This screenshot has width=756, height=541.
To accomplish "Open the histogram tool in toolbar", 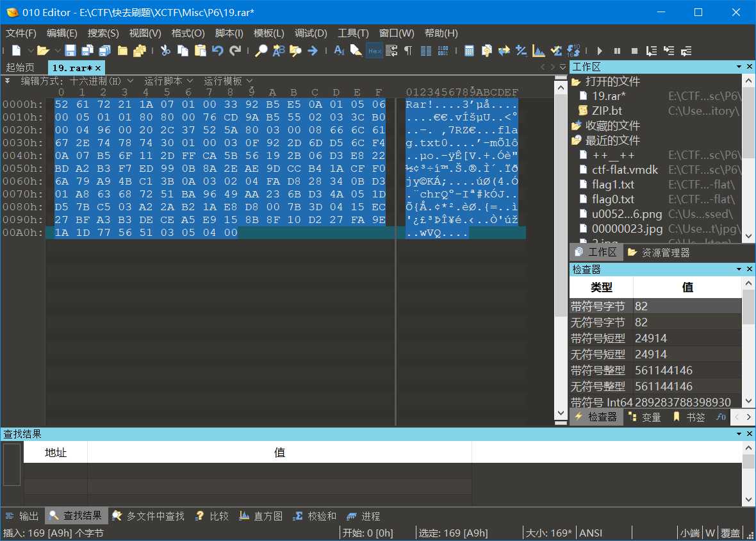I will point(538,51).
